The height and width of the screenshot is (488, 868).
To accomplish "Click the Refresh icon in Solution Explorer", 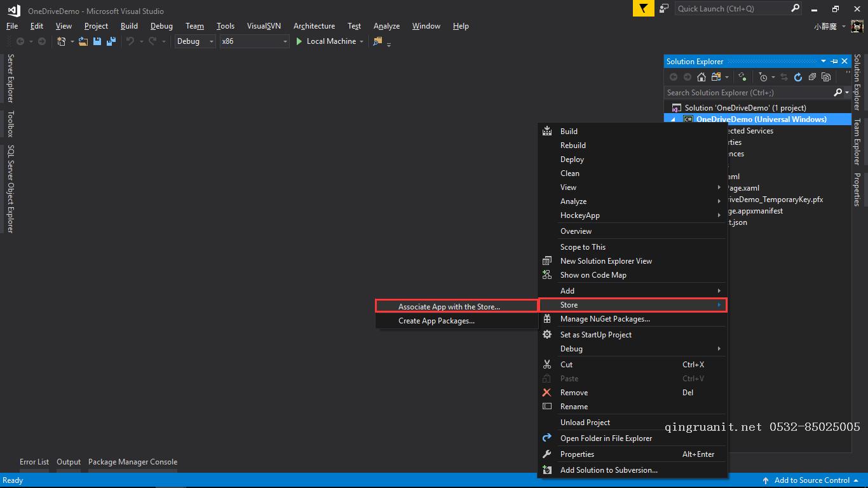I will [x=798, y=77].
